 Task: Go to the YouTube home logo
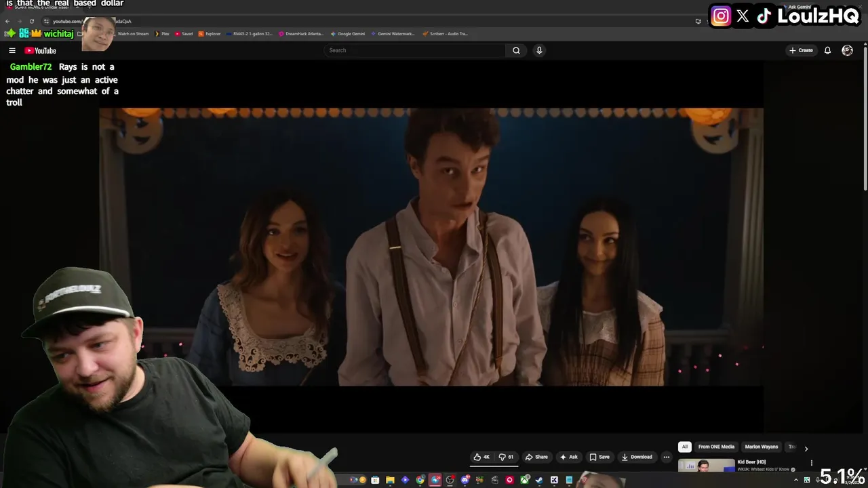tap(40, 50)
